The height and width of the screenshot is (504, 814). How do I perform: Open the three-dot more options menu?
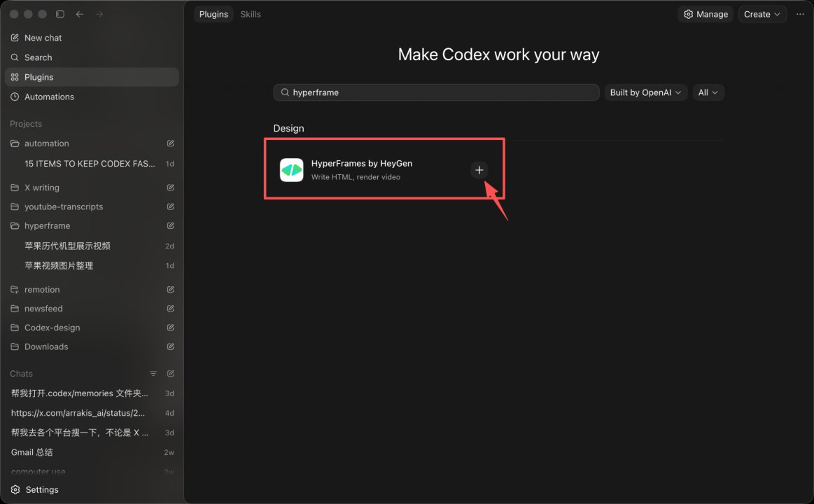pyautogui.click(x=800, y=14)
